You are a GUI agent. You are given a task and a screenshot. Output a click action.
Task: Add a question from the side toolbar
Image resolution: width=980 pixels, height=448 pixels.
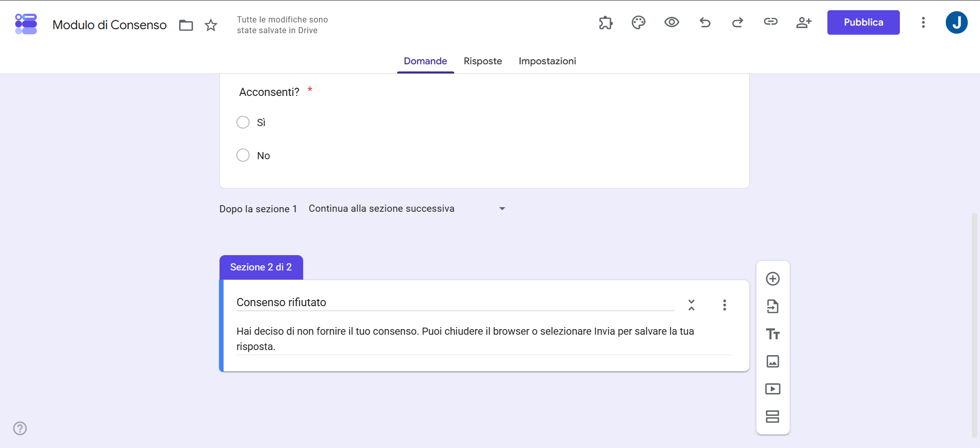[x=773, y=279]
